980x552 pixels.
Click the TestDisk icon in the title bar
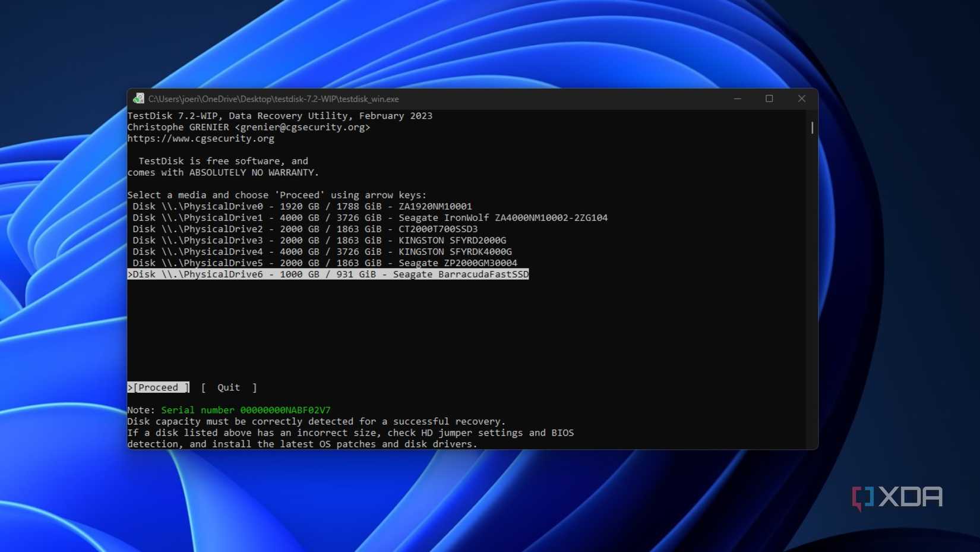(138, 99)
